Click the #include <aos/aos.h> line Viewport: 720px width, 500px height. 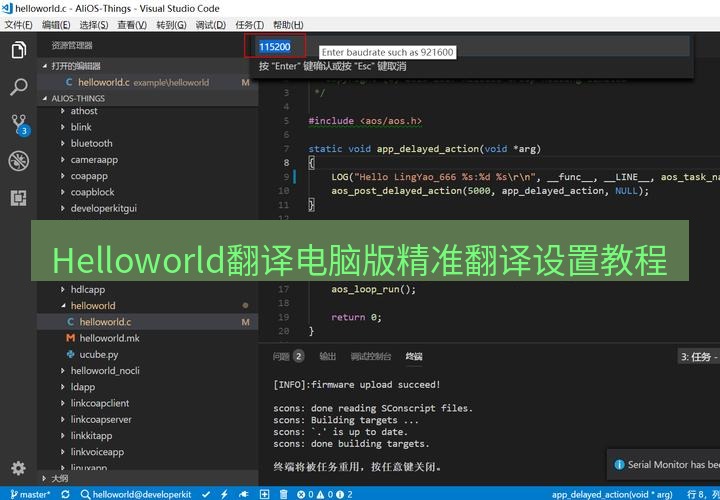click(365, 121)
